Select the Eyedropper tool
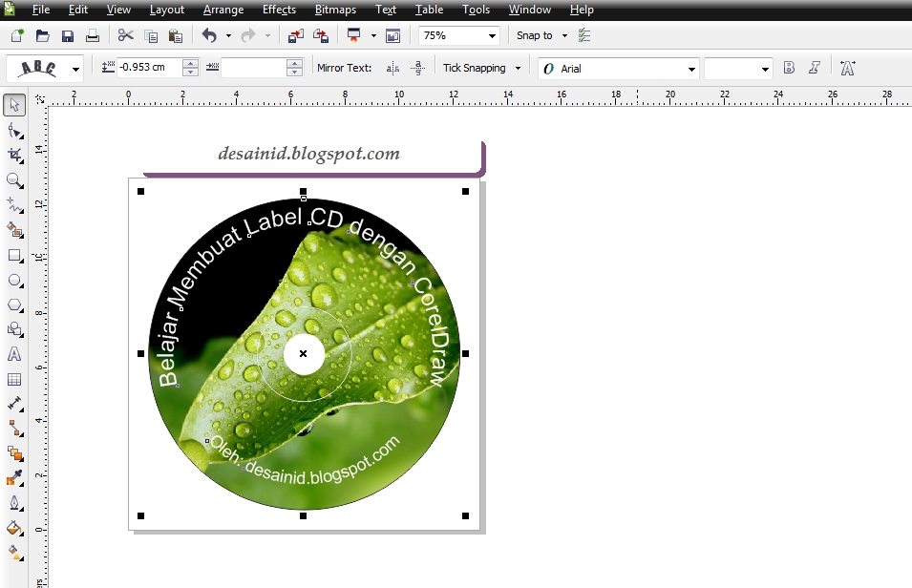 click(x=15, y=478)
